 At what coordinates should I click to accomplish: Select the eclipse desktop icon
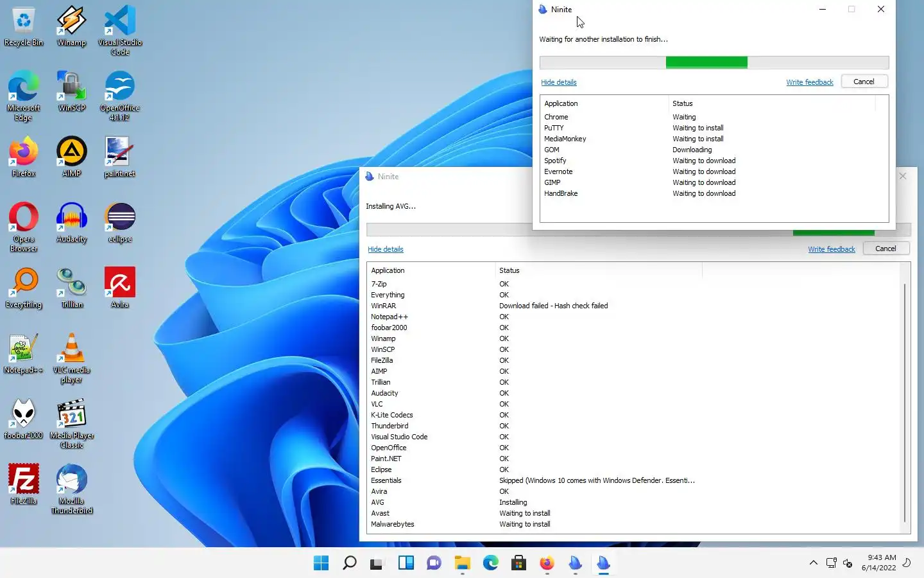point(120,223)
